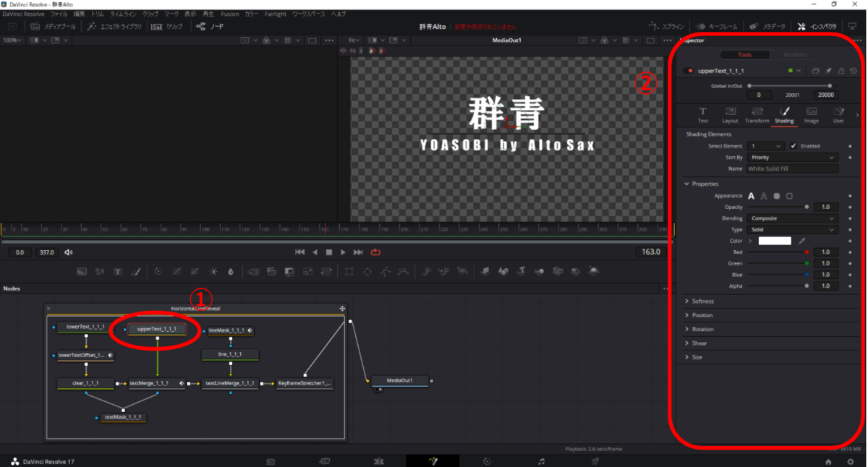Toggle the クリップ (Clips) button in toolbar
Viewport: 868px width, 467px height.
168,26
